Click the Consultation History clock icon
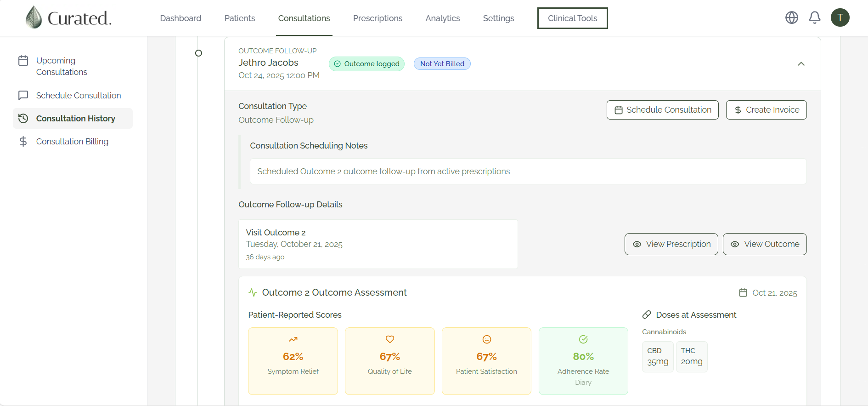The height and width of the screenshot is (406, 868). [x=23, y=118]
